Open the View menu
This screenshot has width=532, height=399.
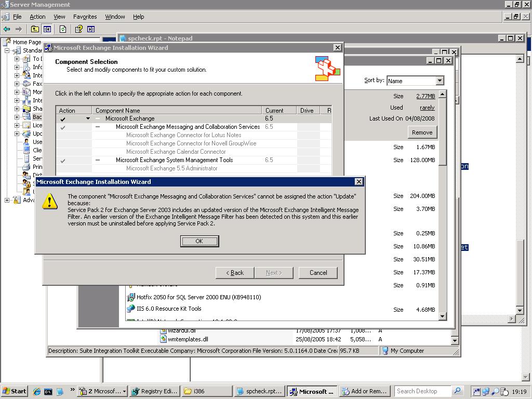(x=59, y=17)
